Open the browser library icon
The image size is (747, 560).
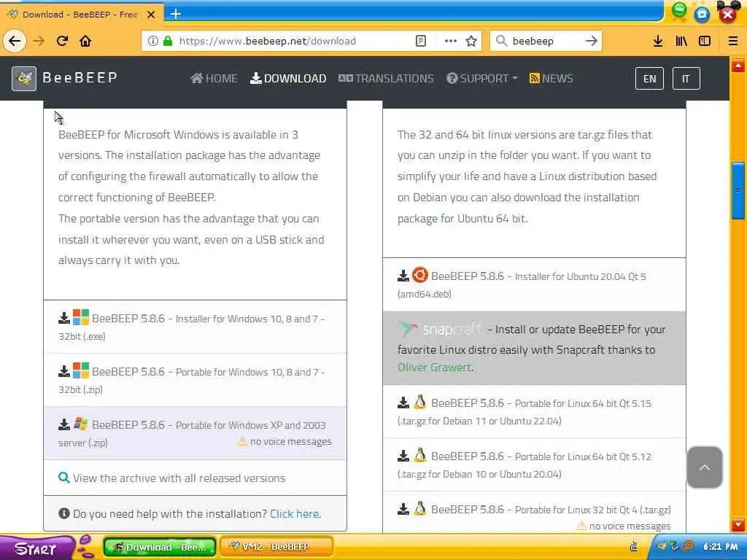(x=681, y=41)
